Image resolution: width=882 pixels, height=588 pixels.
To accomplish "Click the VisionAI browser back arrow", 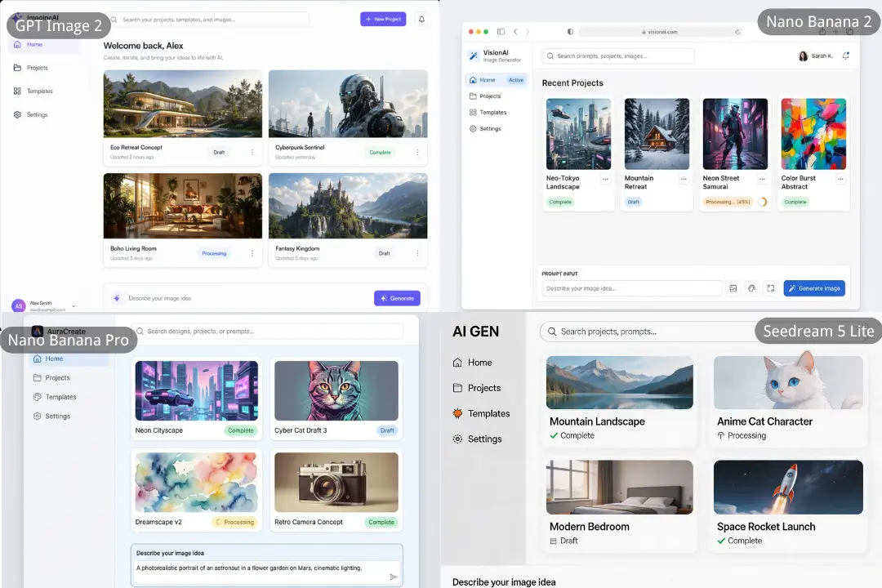I will click(515, 32).
